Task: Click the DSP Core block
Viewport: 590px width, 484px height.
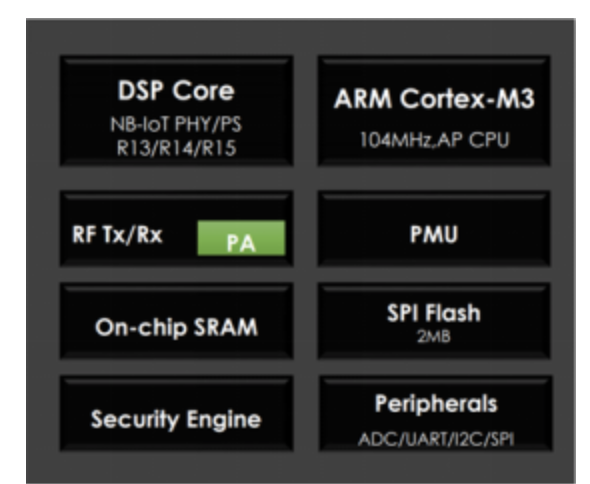Action: [176, 111]
